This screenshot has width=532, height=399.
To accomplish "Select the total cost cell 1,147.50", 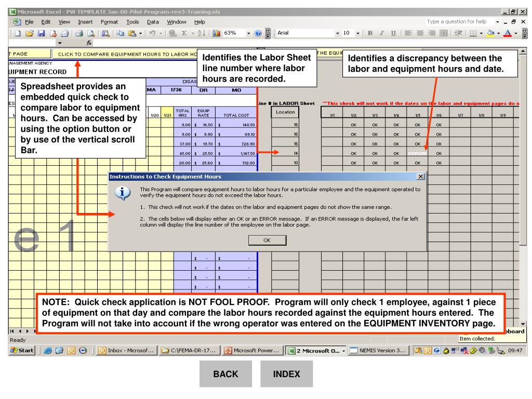I will coord(236,153).
